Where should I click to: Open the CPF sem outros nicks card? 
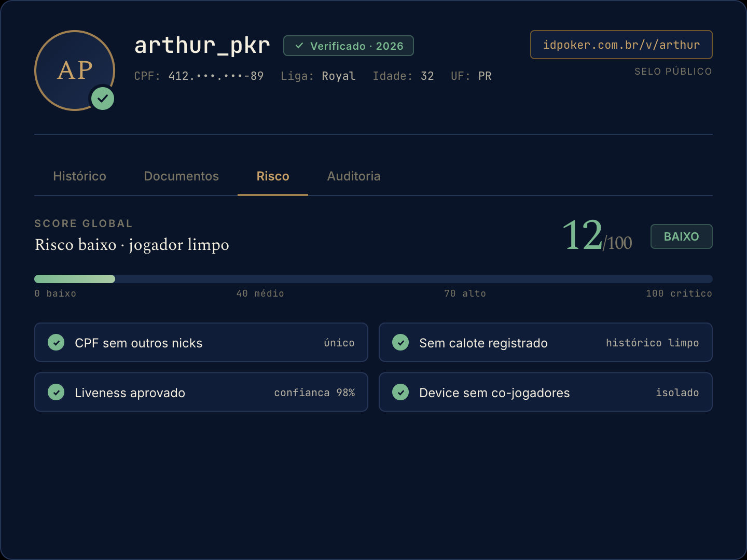(201, 342)
